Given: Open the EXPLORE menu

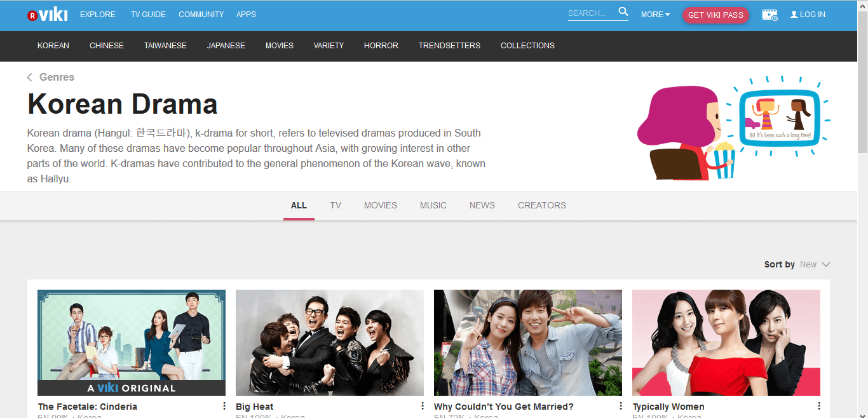Looking at the screenshot, I should point(98,14).
